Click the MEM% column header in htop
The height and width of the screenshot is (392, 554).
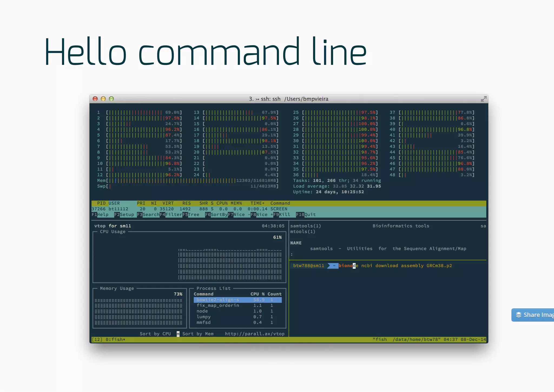tap(236, 203)
